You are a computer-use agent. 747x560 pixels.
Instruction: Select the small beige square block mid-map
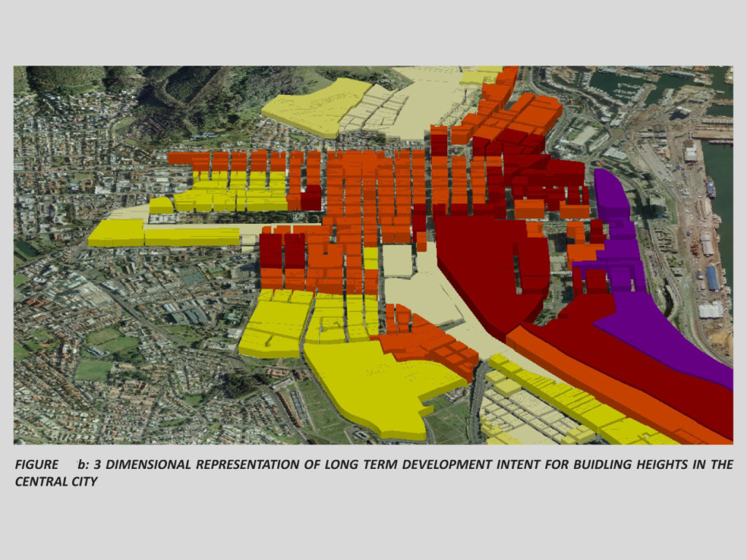397,261
